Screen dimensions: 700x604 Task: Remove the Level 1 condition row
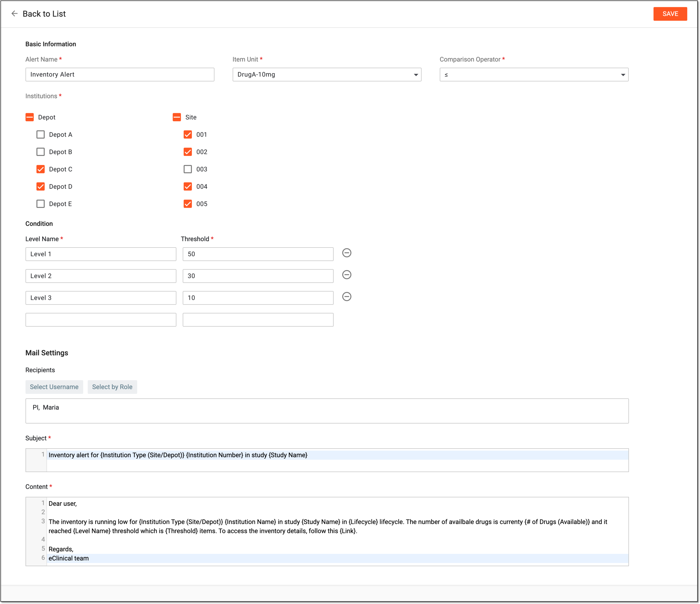(x=347, y=253)
